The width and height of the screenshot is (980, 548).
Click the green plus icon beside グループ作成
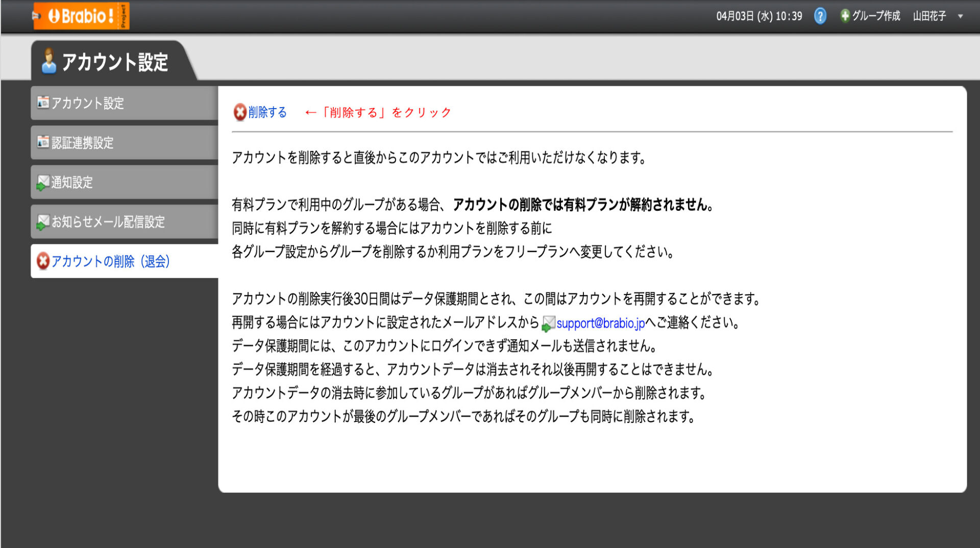[x=844, y=16]
